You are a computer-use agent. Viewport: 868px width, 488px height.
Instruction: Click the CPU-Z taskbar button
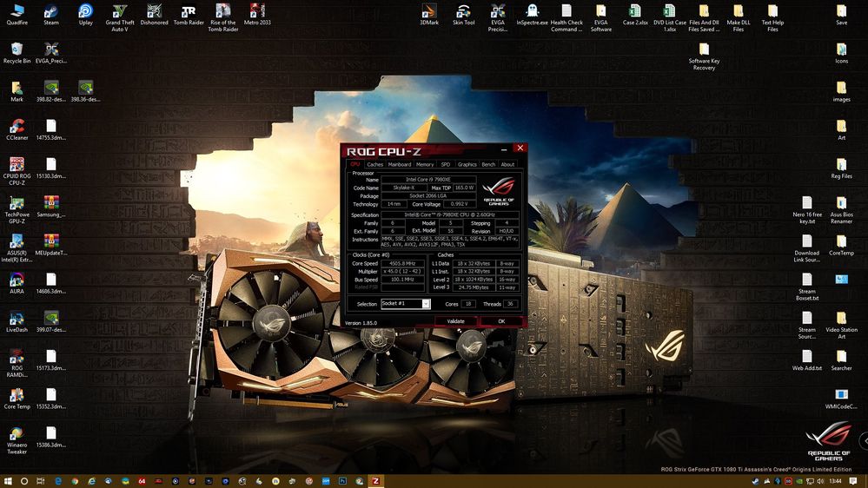[x=376, y=481]
